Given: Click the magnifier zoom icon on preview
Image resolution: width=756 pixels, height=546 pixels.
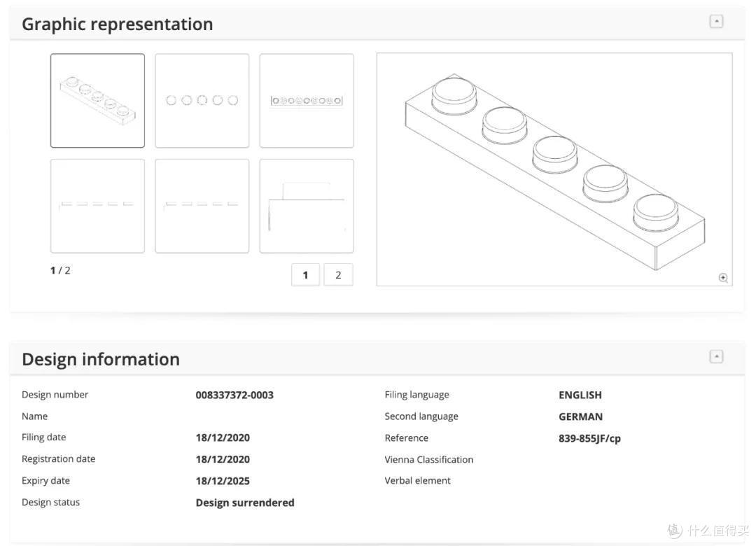Looking at the screenshot, I should (722, 277).
